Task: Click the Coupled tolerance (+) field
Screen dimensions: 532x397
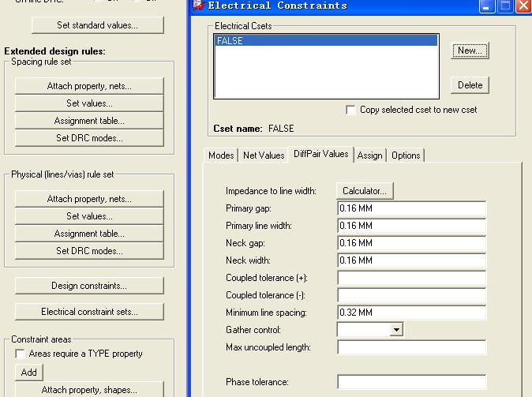Action: [411, 278]
